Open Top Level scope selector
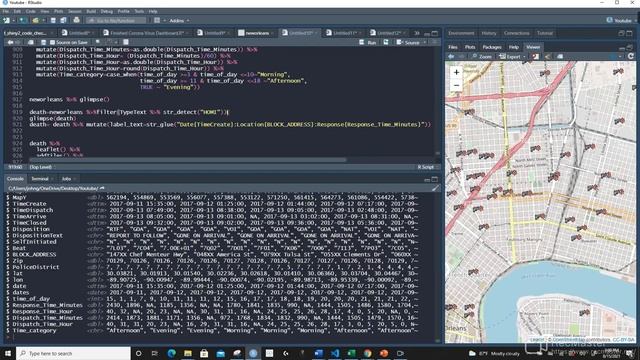 tap(42, 167)
